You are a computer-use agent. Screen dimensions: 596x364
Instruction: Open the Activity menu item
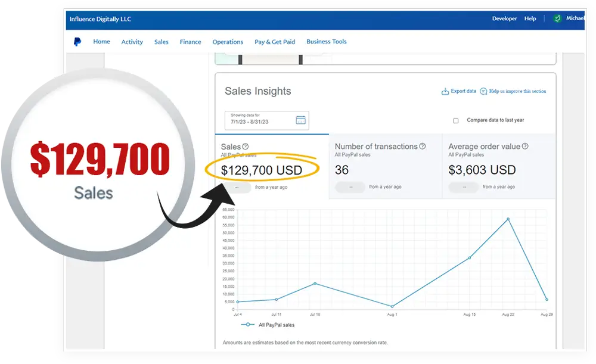coord(132,42)
